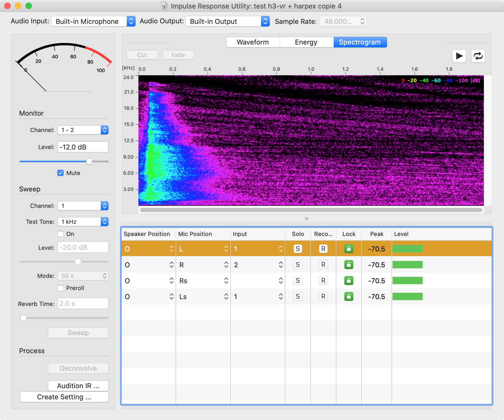Screen dimensions: 504x420
Task: Solo the L mic position row
Action: (x=298, y=249)
